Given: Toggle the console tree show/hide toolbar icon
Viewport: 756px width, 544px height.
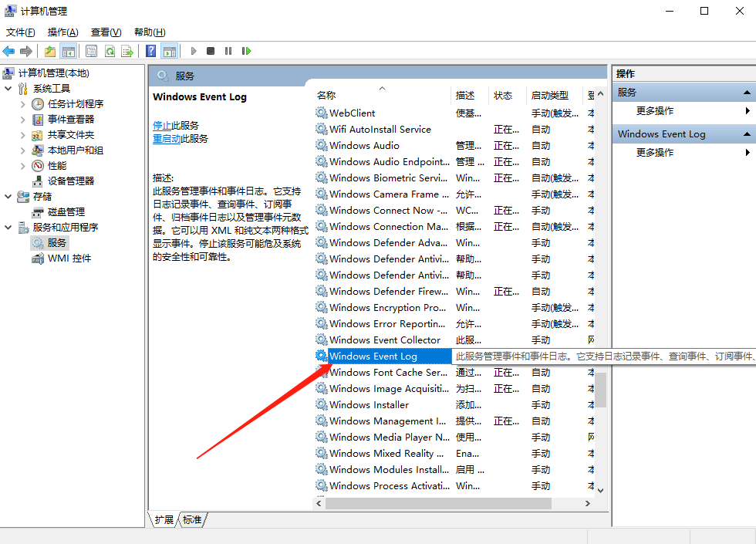Looking at the screenshot, I should (x=68, y=51).
